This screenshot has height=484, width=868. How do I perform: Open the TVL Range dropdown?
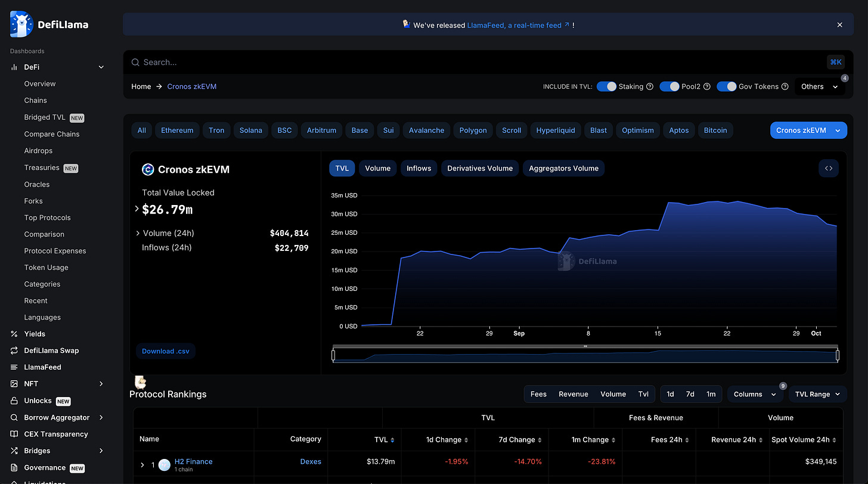817,394
